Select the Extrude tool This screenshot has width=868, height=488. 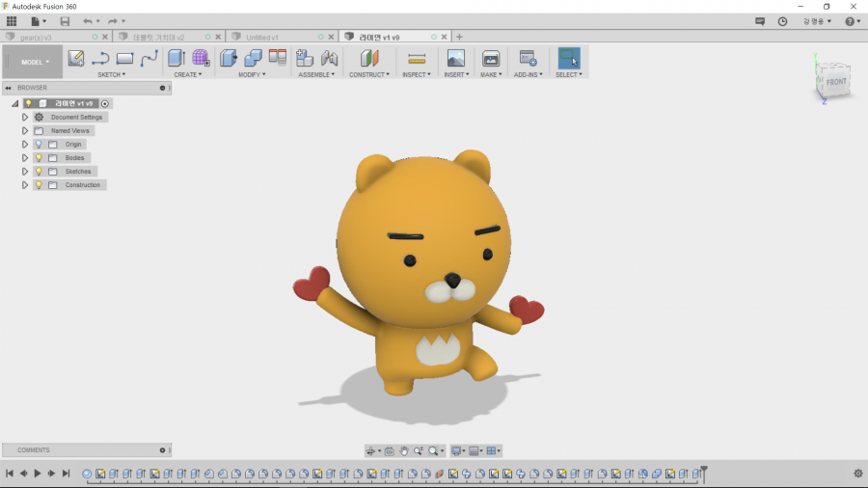point(176,58)
